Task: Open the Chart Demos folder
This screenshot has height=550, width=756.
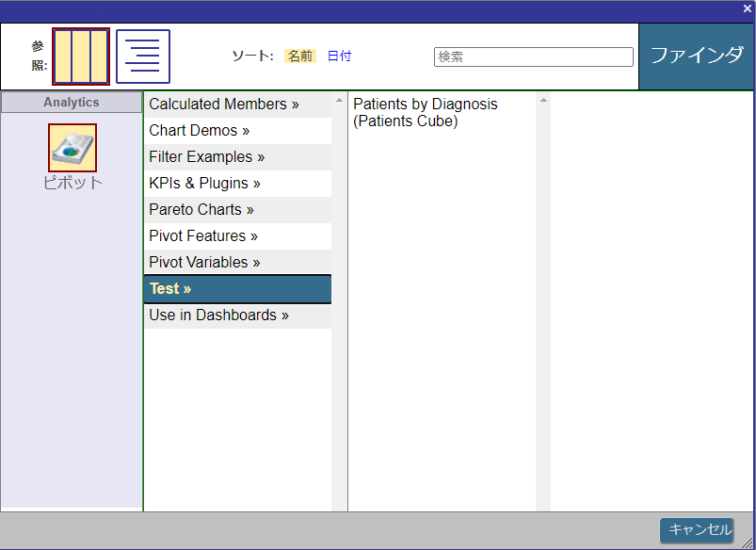Action: coord(199,131)
